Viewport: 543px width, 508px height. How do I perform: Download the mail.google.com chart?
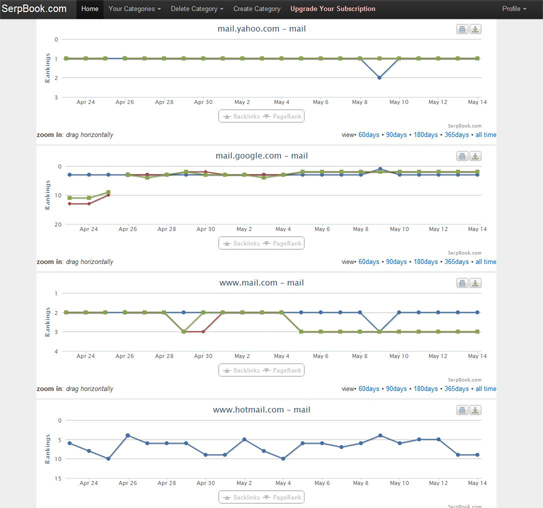(x=475, y=156)
